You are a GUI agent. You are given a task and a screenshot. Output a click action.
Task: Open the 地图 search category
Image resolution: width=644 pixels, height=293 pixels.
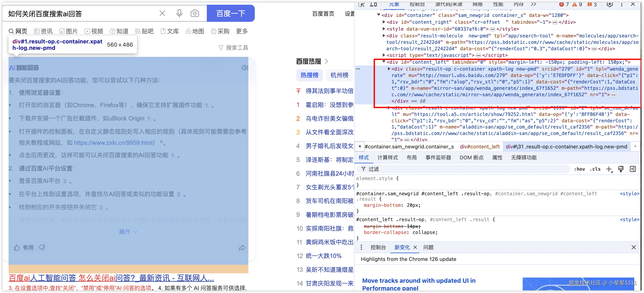coord(195,31)
